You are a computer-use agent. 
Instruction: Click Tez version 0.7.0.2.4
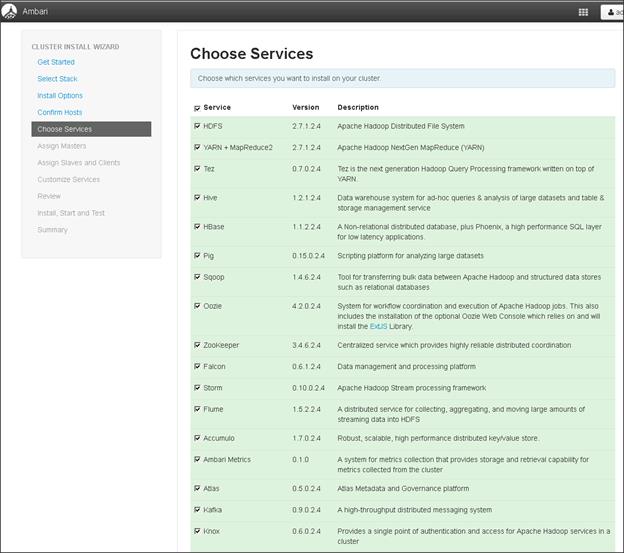[x=306, y=169]
